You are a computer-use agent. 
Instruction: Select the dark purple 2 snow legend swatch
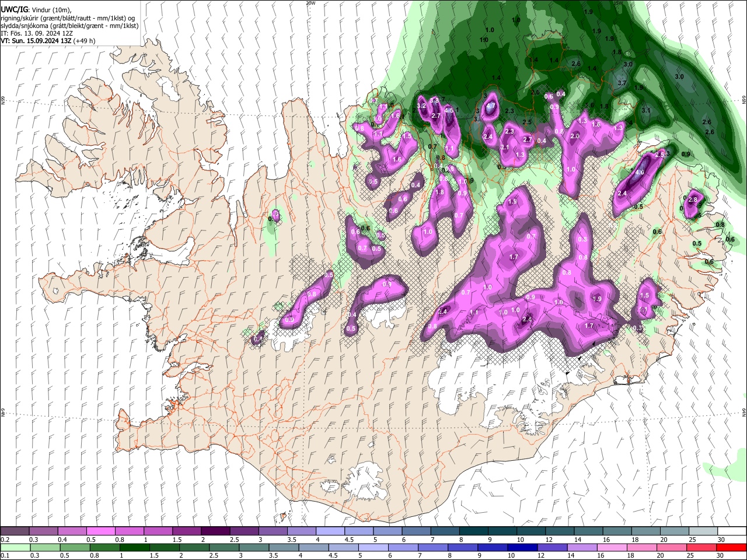[x=215, y=531]
